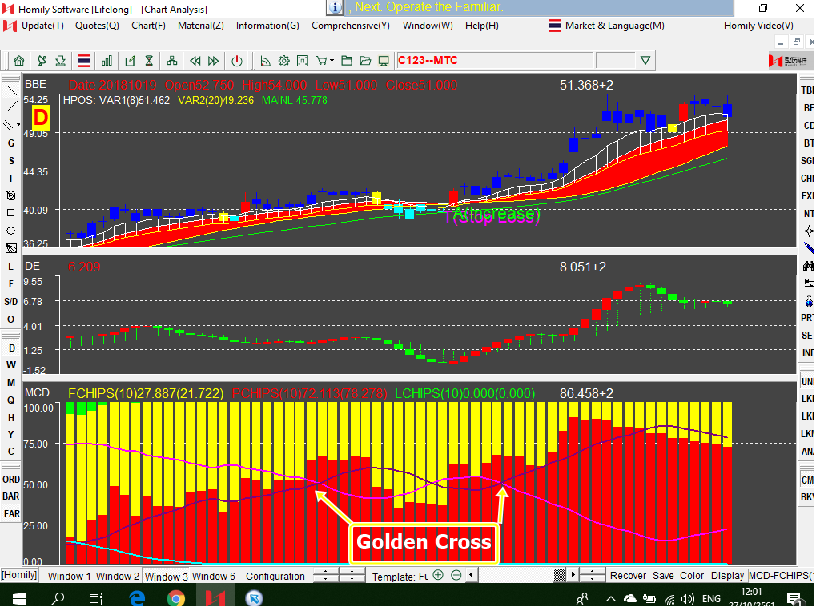The width and height of the screenshot is (814, 606).
Task: Open the Chart(H) menu
Action: pyautogui.click(x=147, y=26)
